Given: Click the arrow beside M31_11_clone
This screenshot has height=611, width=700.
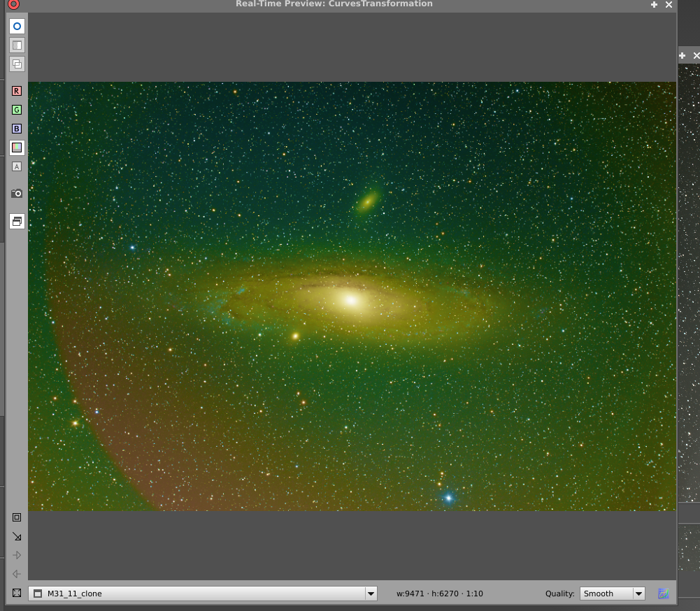Looking at the screenshot, I should click(371, 594).
